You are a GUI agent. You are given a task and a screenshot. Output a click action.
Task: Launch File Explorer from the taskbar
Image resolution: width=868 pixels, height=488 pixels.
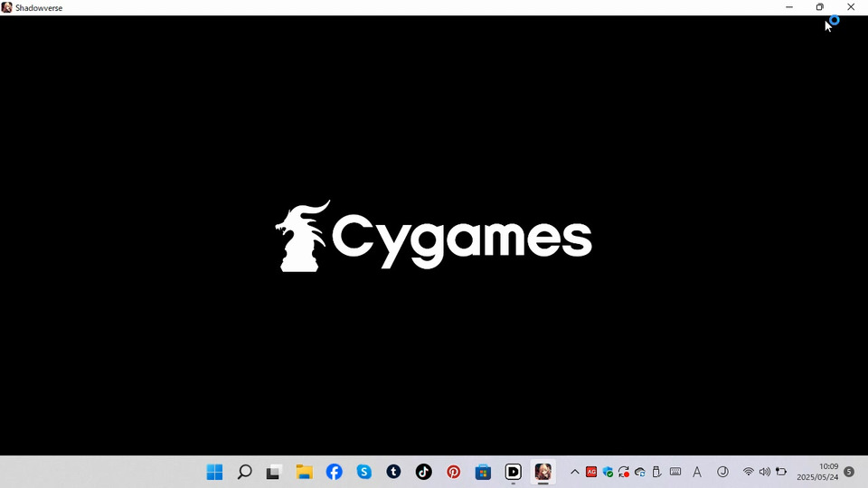coord(304,472)
